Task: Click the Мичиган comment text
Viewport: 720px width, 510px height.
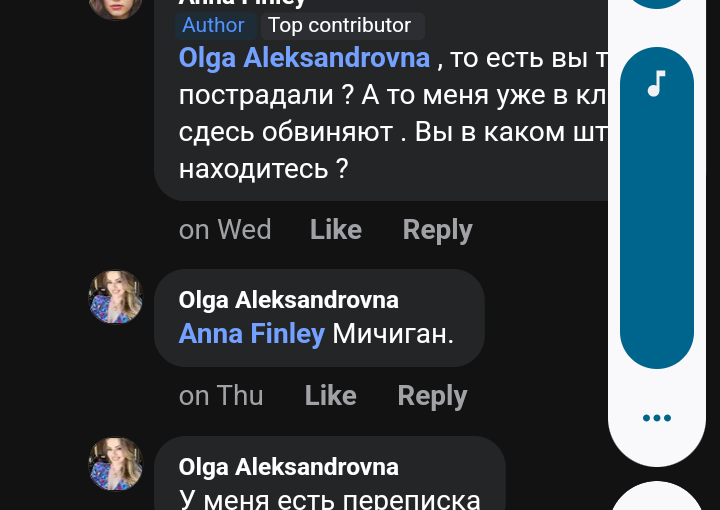Action: tap(393, 333)
